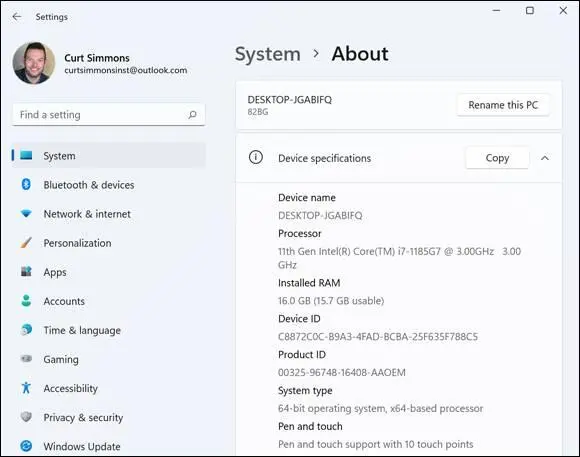Collapse the Device specifications section chevron
Image resolution: width=580 pixels, height=457 pixels.
coord(545,158)
